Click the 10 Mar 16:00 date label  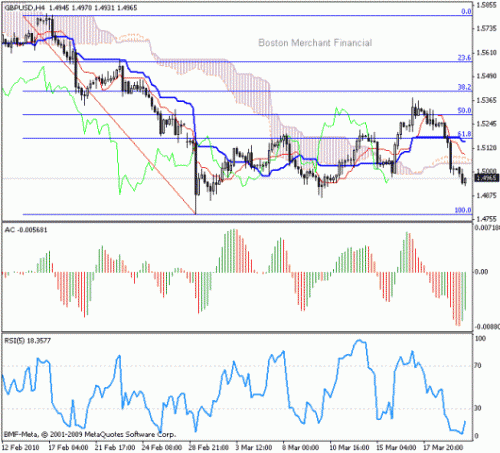(349, 447)
